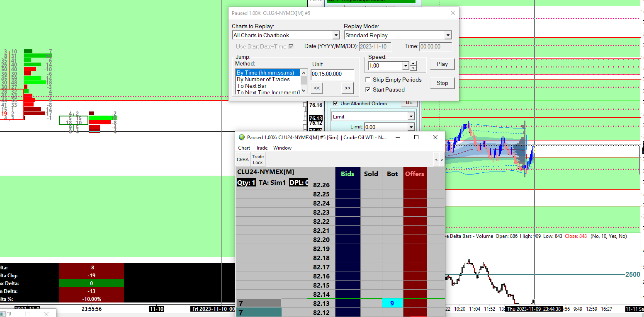Stop the replay with the Stop button
The width and height of the screenshot is (644, 317).
(442, 83)
